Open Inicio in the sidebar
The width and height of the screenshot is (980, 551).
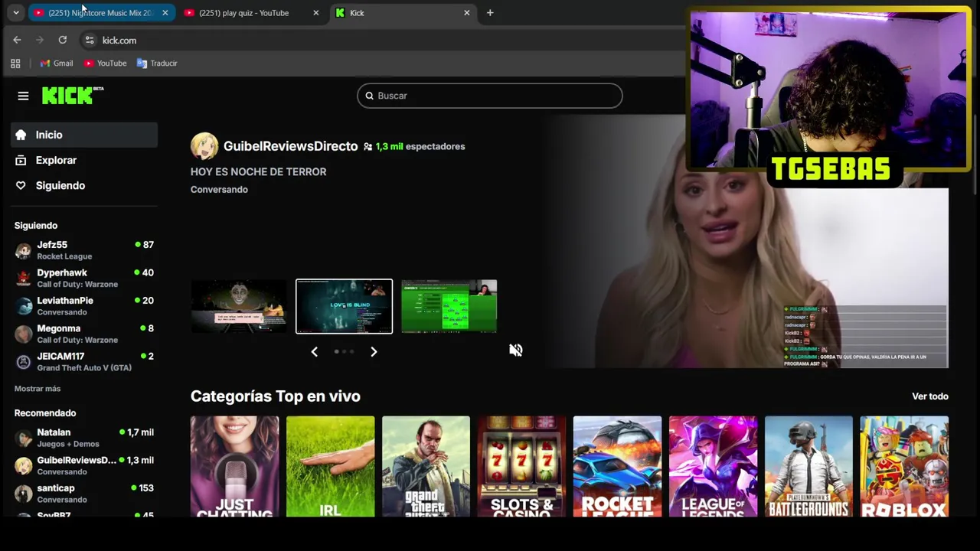click(84, 135)
